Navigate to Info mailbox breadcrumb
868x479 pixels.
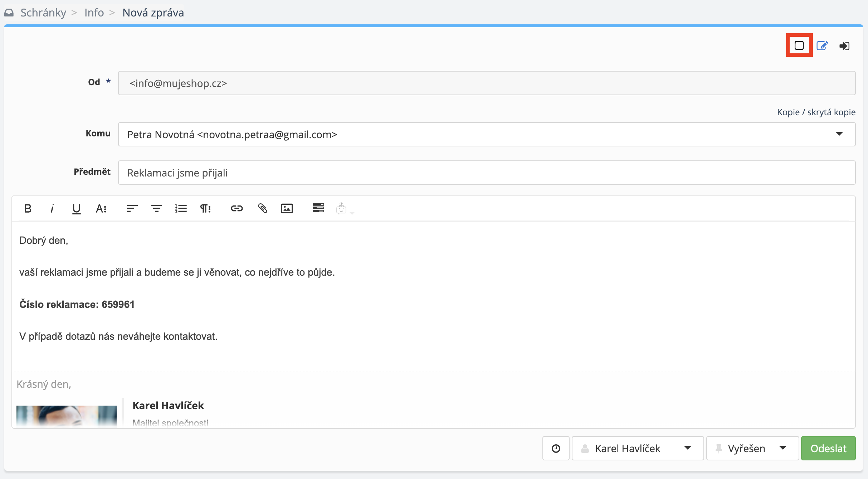94,13
